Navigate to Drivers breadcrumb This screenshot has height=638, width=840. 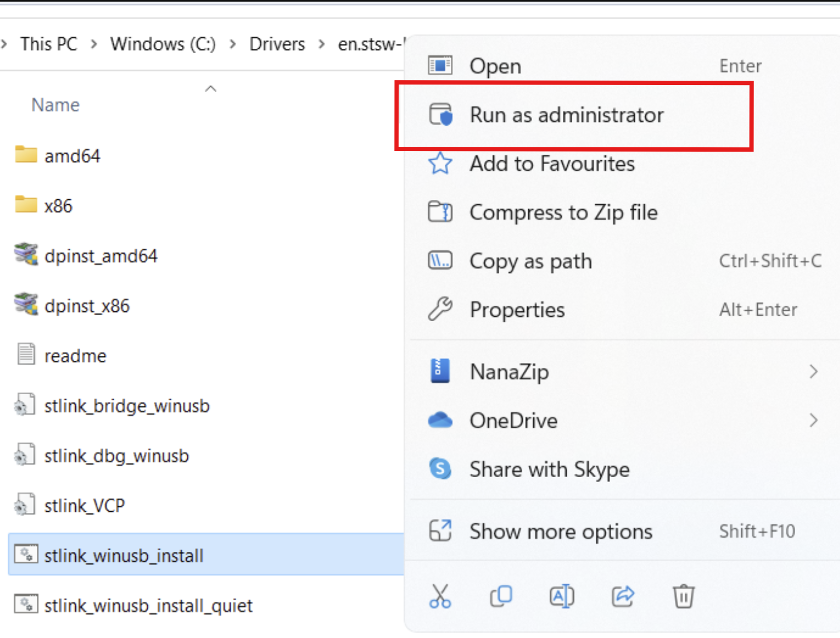coord(277,44)
